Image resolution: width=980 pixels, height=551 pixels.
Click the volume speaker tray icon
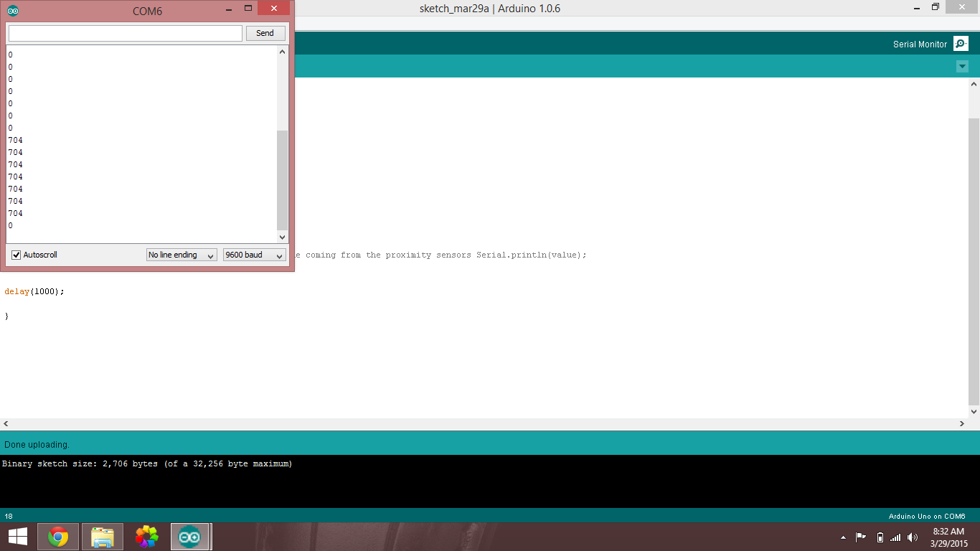(x=913, y=537)
